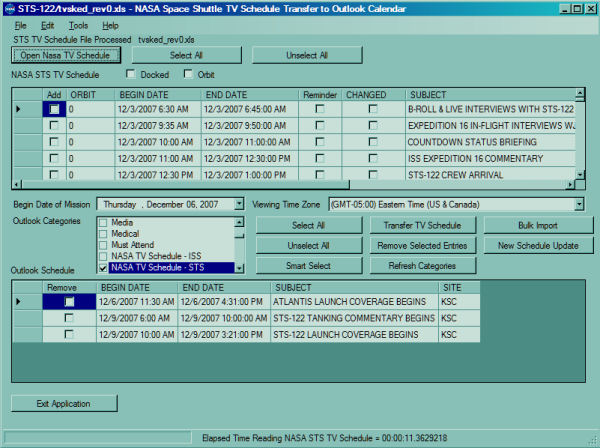Click the Exit Application button

(x=64, y=404)
